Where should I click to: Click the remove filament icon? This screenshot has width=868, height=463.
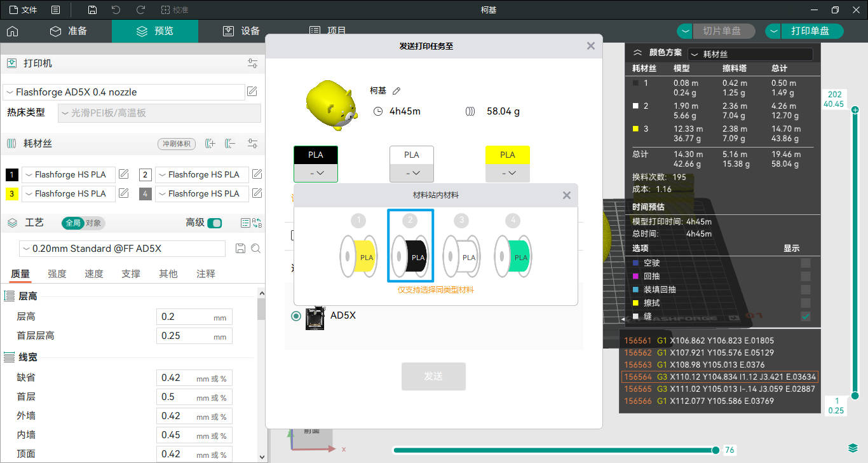[230, 144]
